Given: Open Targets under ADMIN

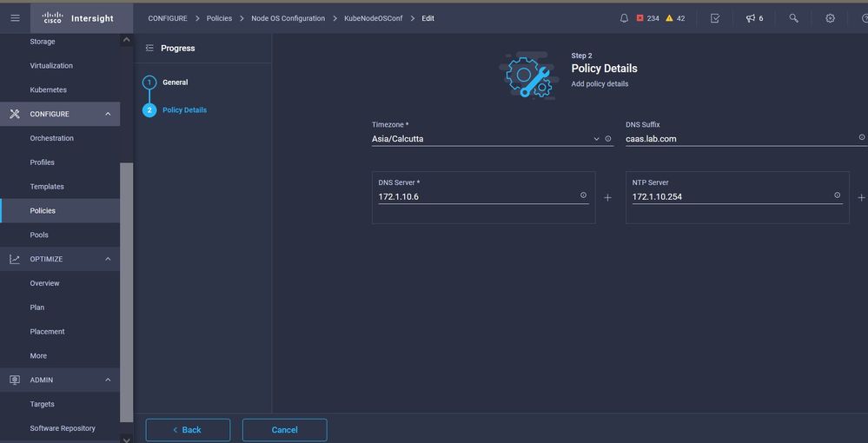Looking at the screenshot, I should coord(42,404).
